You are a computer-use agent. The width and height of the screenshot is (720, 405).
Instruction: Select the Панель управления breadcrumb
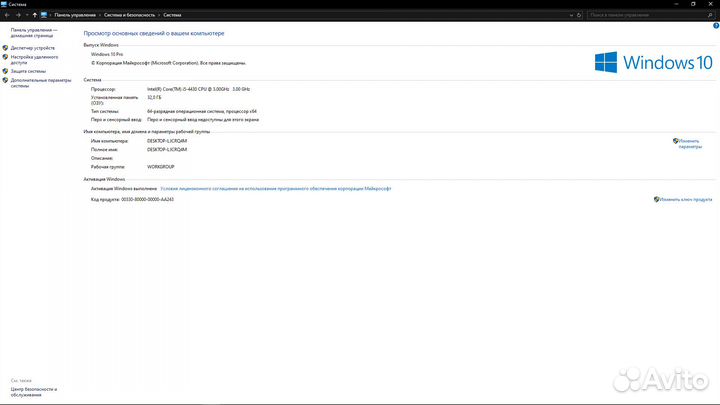tap(76, 15)
